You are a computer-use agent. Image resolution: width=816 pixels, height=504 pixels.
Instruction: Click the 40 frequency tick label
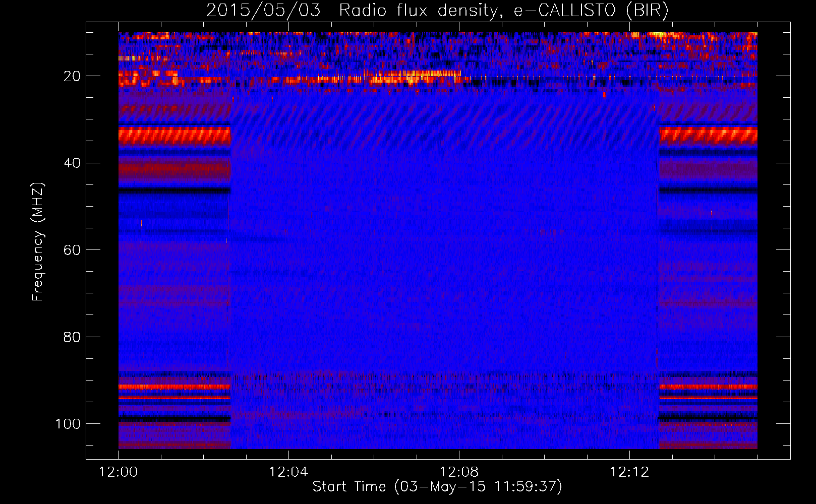tap(72, 163)
